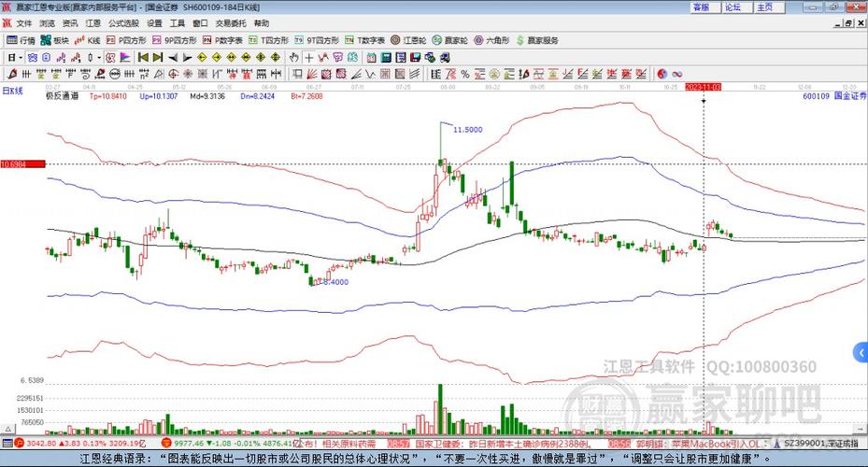The width and height of the screenshot is (868, 467).
Task: Open the 行情 market quotes view
Action: (21, 40)
